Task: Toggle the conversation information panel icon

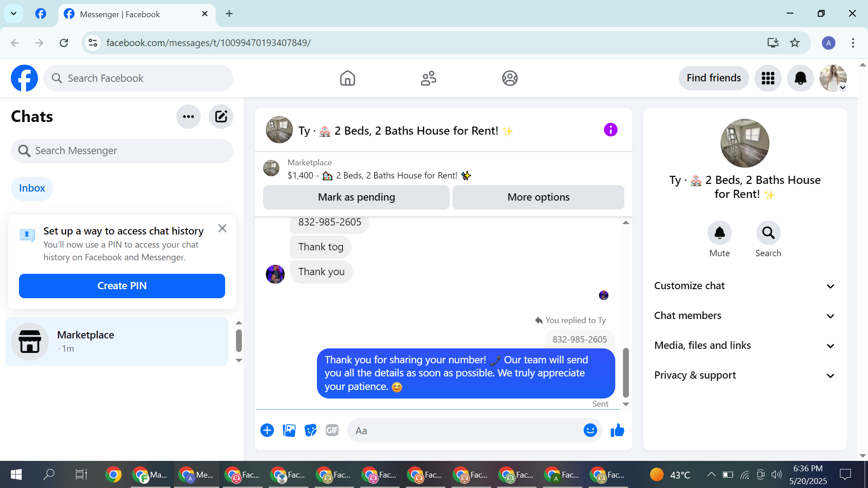Action: (610, 130)
